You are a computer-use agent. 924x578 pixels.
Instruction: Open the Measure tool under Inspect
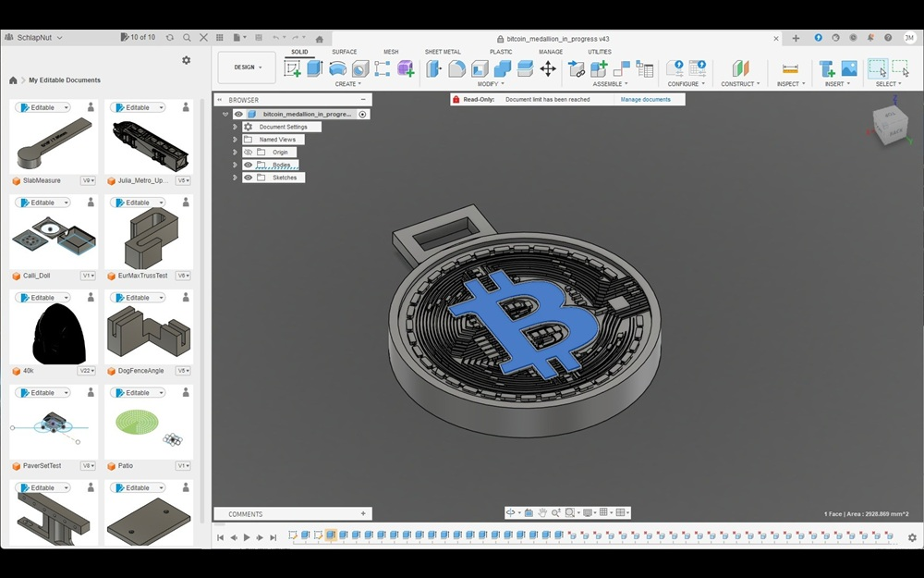[x=790, y=69]
